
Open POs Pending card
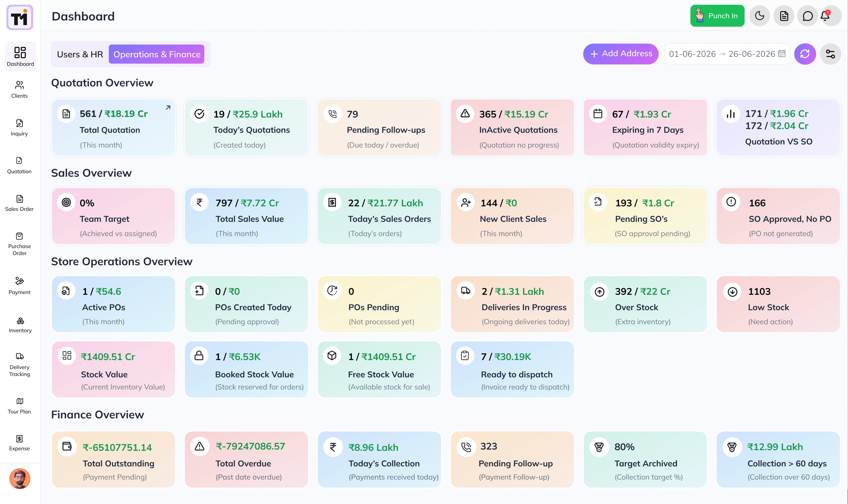(380, 304)
